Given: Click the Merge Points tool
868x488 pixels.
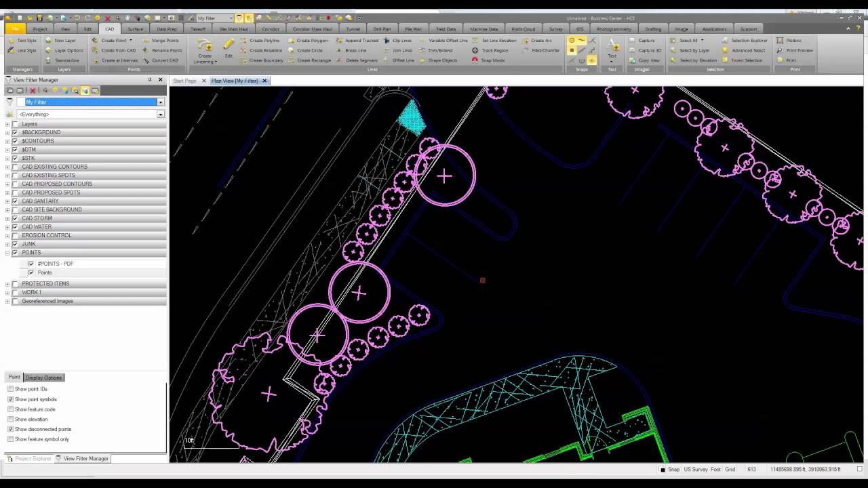Looking at the screenshot, I should tap(160, 40).
